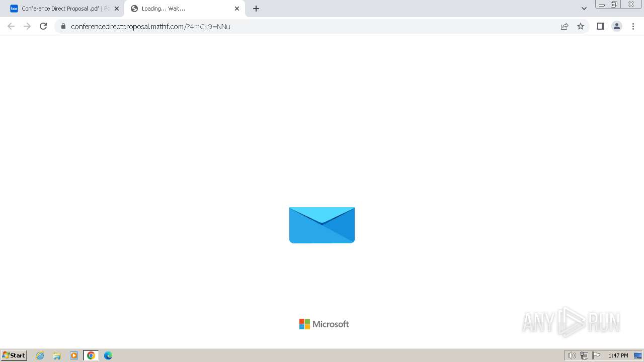This screenshot has width=644, height=362.
Task: Focus the address bar URL
Action: coord(150,26)
